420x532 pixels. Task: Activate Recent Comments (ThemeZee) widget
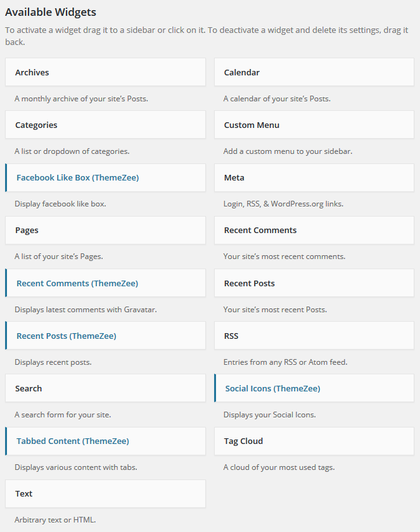[x=105, y=283]
